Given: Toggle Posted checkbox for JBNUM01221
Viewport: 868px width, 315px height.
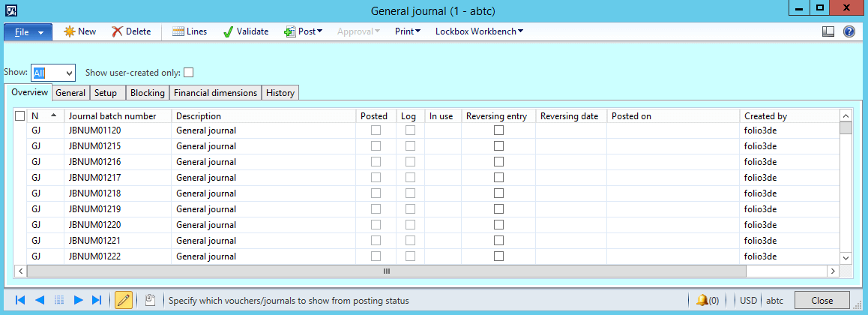Looking at the screenshot, I should pyautogui.click(x=376, y=241).
